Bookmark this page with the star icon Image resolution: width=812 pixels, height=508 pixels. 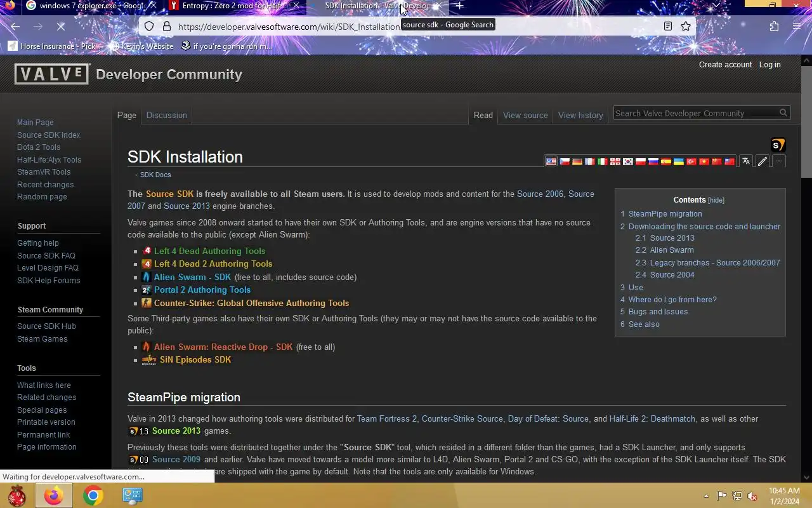[686, 26]
